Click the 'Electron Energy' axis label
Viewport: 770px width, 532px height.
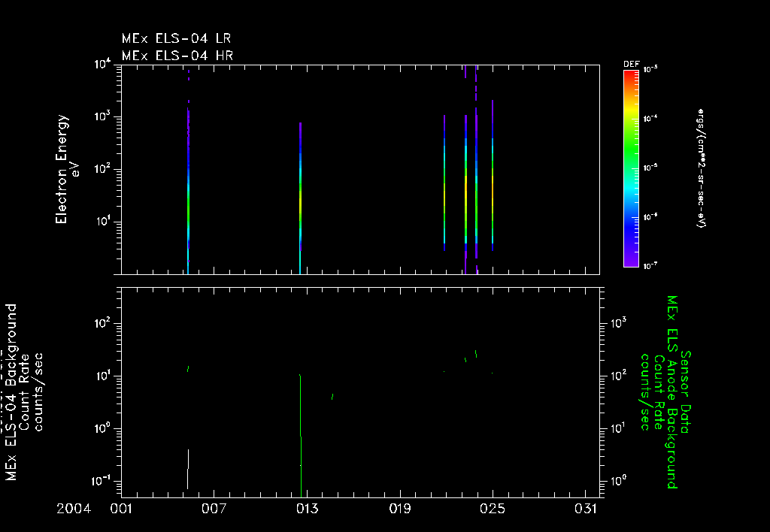pyautogui.click(x=62, y=169)
